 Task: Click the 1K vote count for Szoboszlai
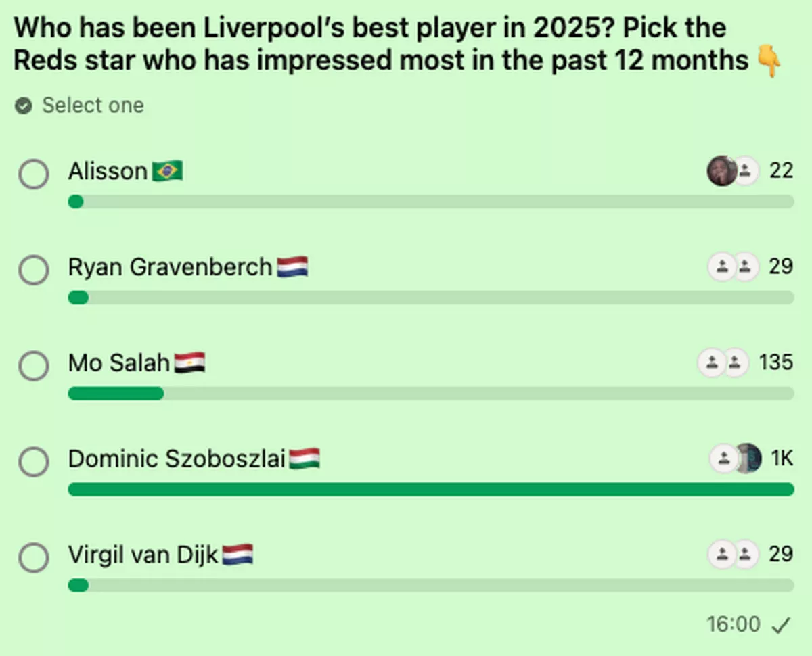pos(782,459)
